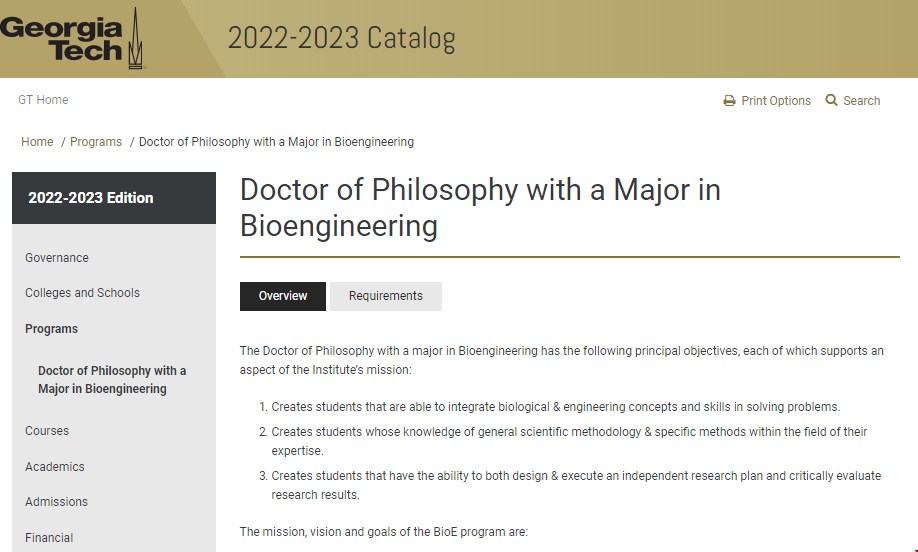Select Programs in the sidebar
Screen dimensions: 918x552
(51, 329)
